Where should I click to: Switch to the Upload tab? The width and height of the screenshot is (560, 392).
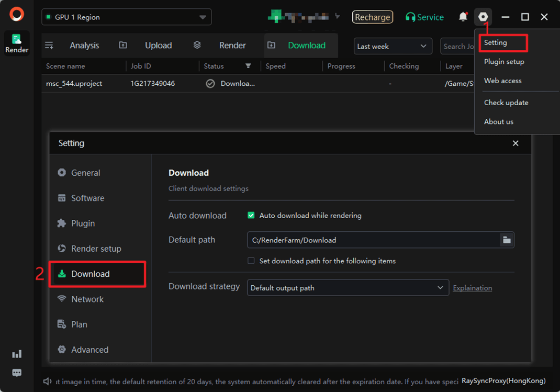[158, 46]
